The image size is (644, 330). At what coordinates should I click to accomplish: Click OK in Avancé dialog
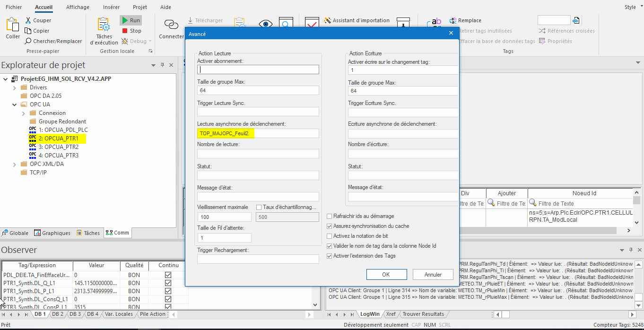coord(386,275)
